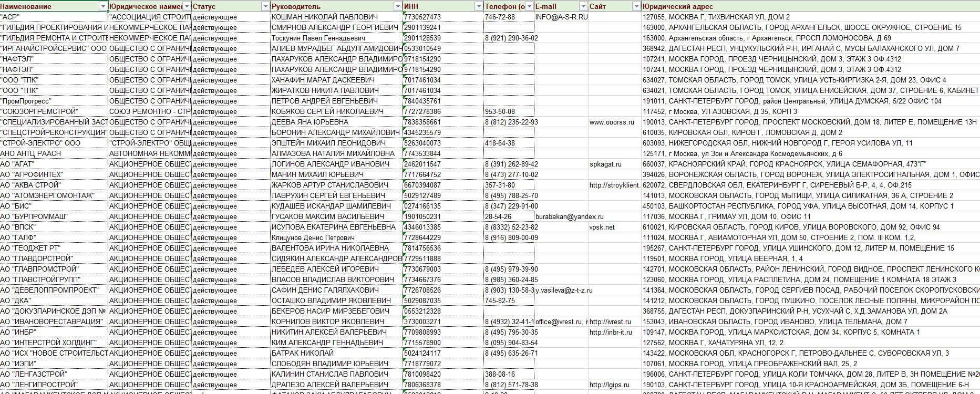This screenshot has width=980, height=394.
Task: Click the y.vasileva@z-t-z.ru email cell
Action: (561, 290)
